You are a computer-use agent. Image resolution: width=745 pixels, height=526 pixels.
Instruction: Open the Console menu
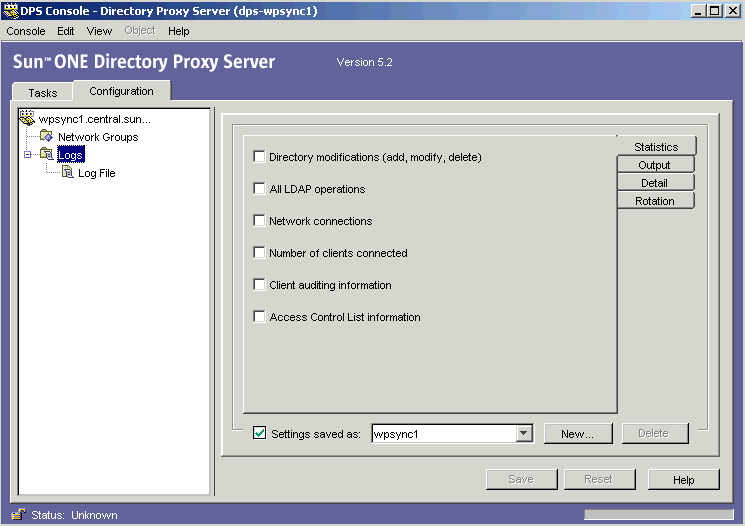(26, 31)
